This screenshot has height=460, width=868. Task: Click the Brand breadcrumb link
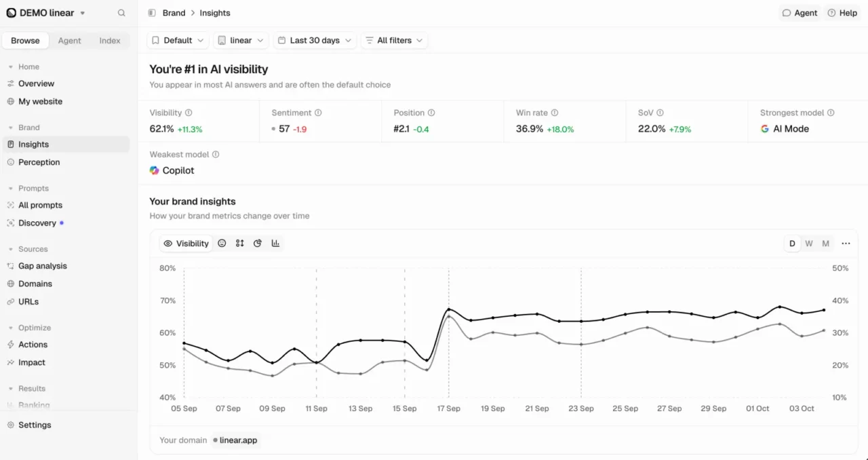point(174,13)
